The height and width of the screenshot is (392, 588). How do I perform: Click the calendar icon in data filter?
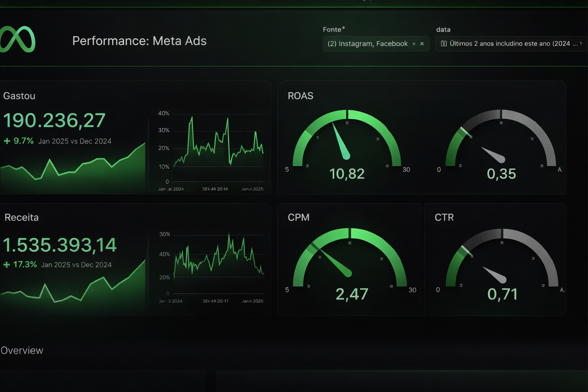444,44
